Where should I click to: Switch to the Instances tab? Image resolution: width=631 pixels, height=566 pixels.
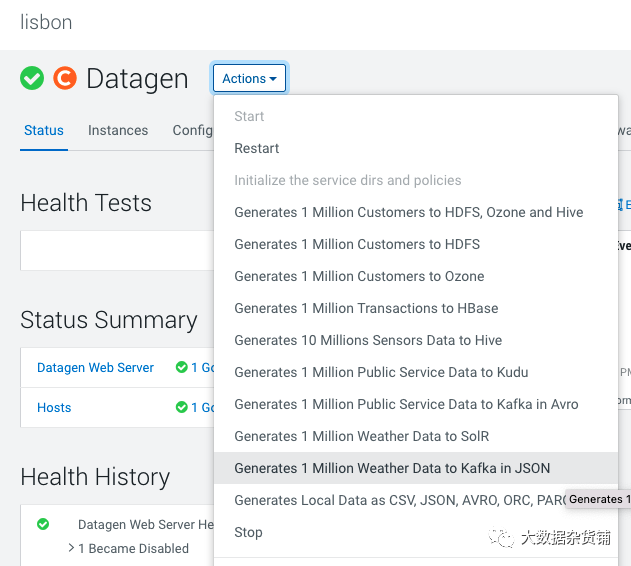[x=118, y=130]
